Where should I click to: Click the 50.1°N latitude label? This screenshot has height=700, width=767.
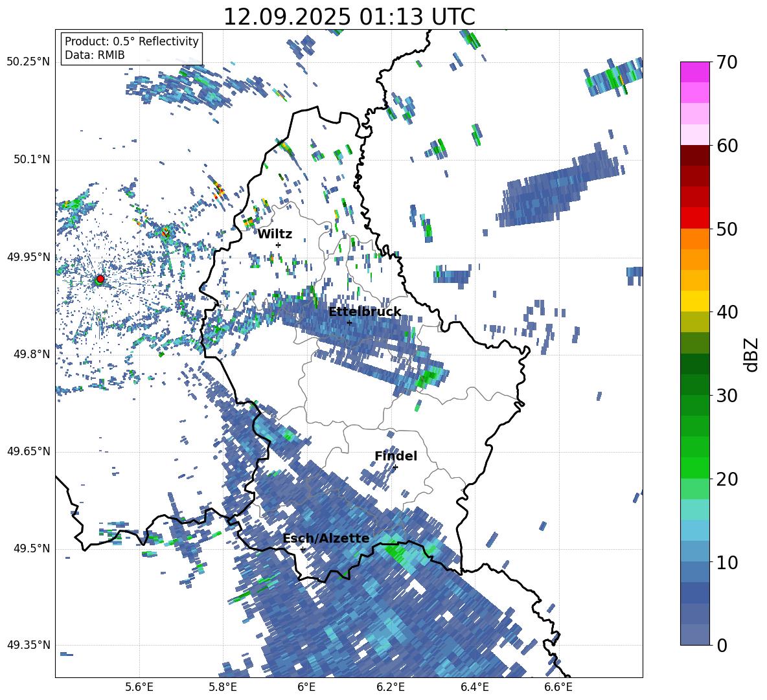pyautogui.click(x=31, y=160)
